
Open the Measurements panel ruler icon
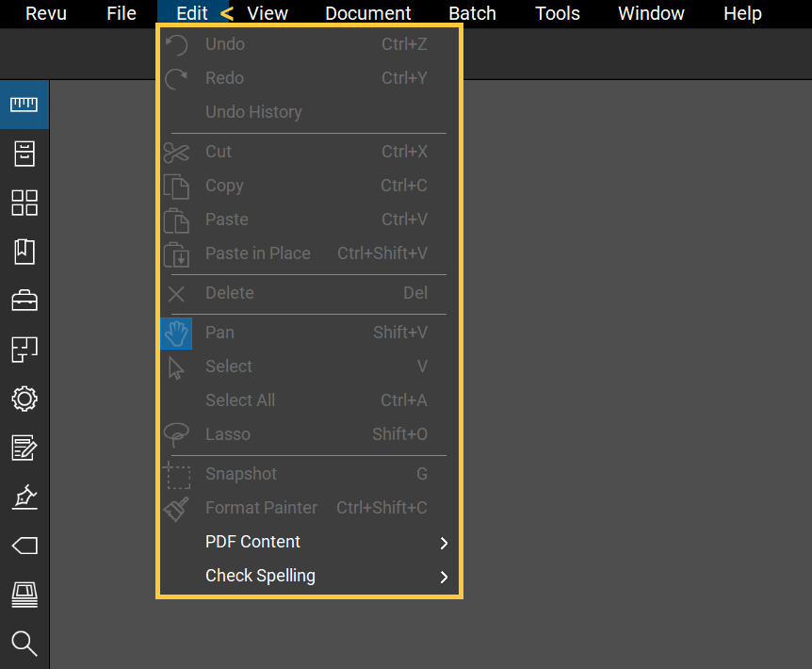[24, 105]
